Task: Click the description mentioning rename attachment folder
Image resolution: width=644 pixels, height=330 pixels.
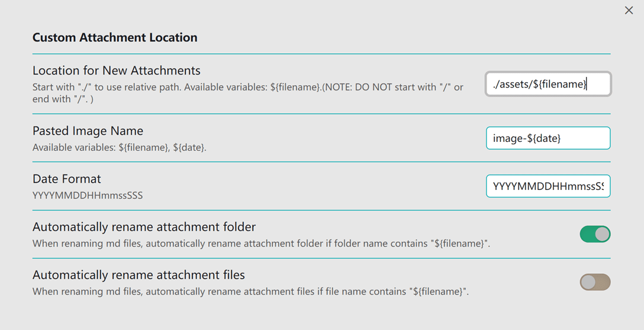Action: click(x=261, y=243)
